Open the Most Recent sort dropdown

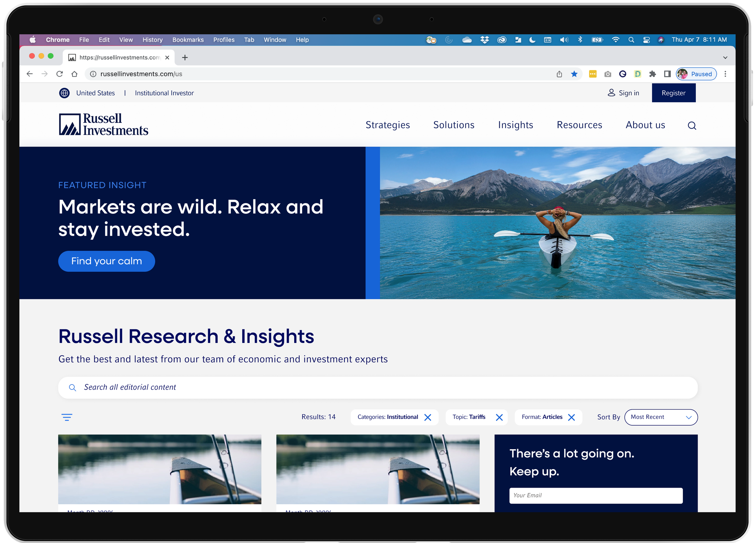661,417
